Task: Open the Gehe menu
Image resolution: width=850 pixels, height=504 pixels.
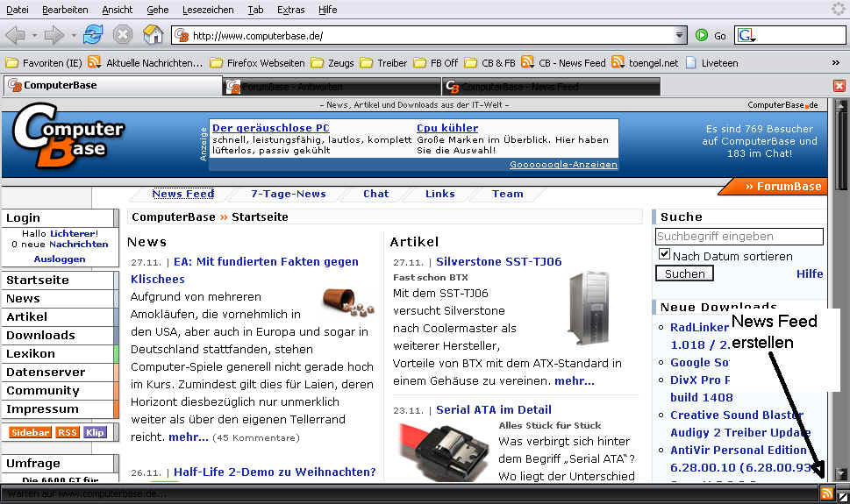Action: 157,10
